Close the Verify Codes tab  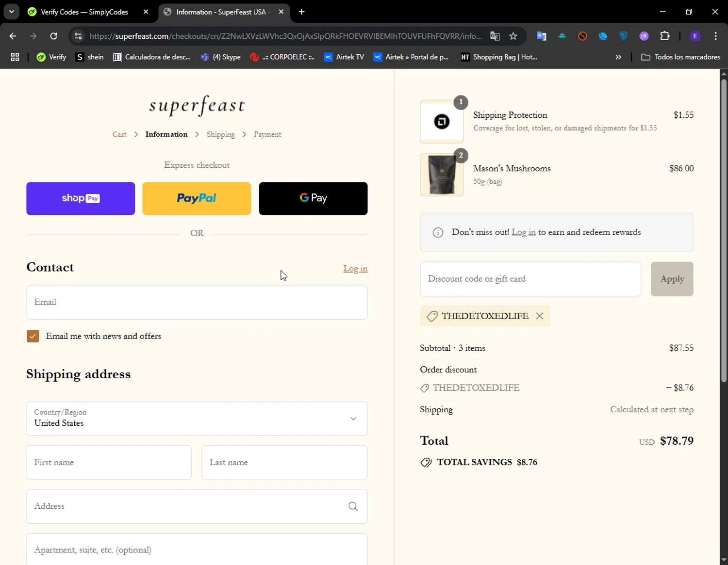point(146,12)
